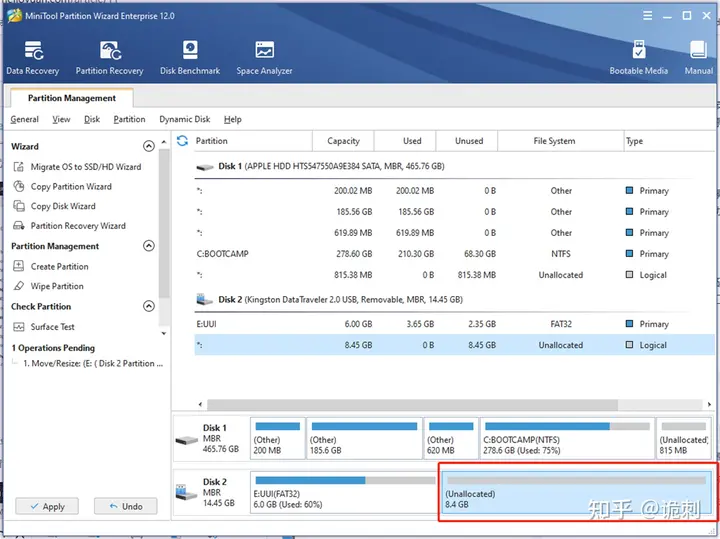Select the 619.89 MB Other partition row
This screenshot has width=720, height=539.
point(454,233)
